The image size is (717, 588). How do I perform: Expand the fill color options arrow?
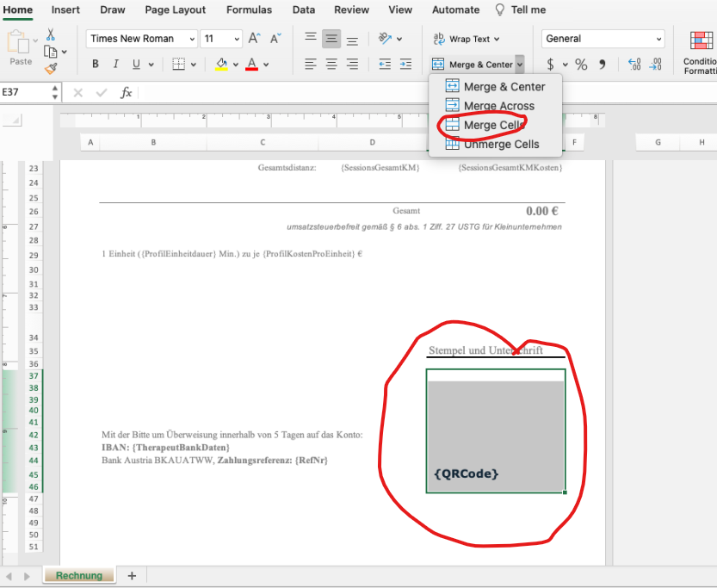236,65
